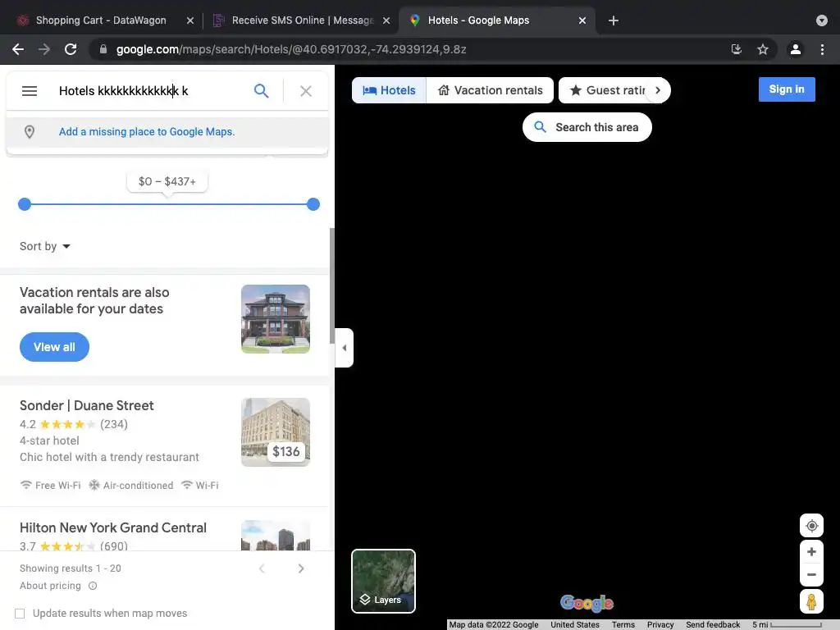Screen dimensions: 840x630
Task: Click Add a missing place to Google Maps
Action: 147,132
